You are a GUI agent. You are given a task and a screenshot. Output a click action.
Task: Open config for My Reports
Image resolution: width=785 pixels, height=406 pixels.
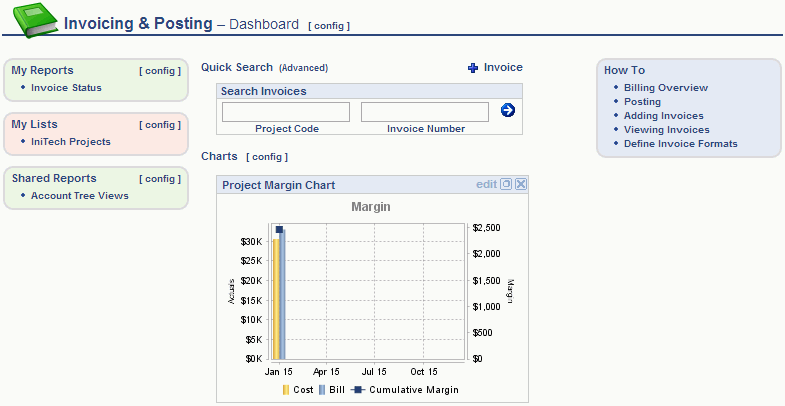160,71
